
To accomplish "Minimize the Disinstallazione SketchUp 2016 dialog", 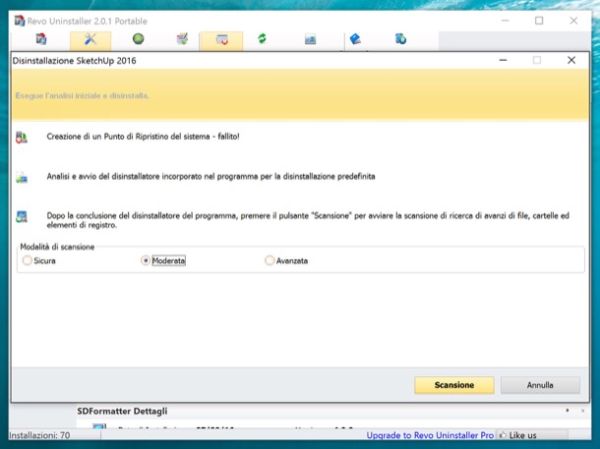I will tap(503, 60).
